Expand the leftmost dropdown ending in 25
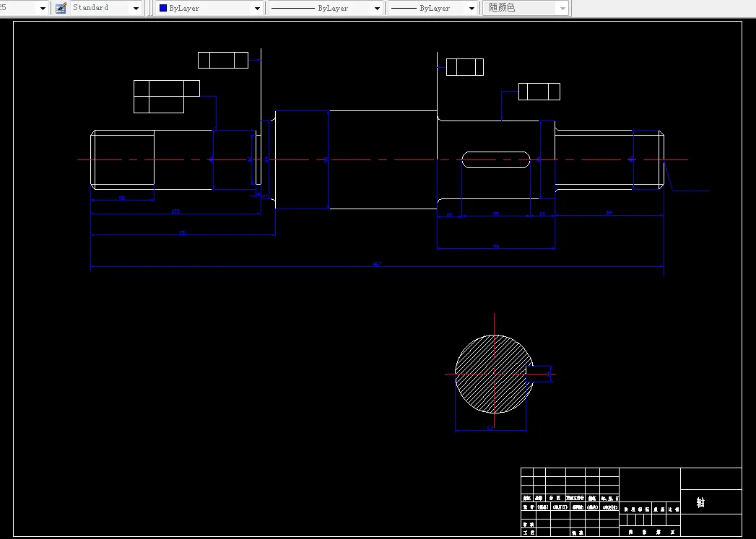The height and width of the screenshot is (539, 756). coord(43,8)
